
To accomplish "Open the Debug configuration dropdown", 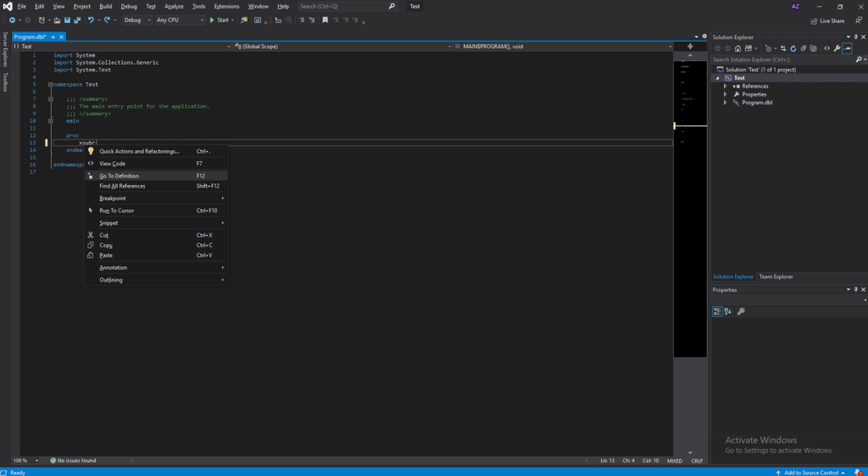I will click(x=136, y=20).
